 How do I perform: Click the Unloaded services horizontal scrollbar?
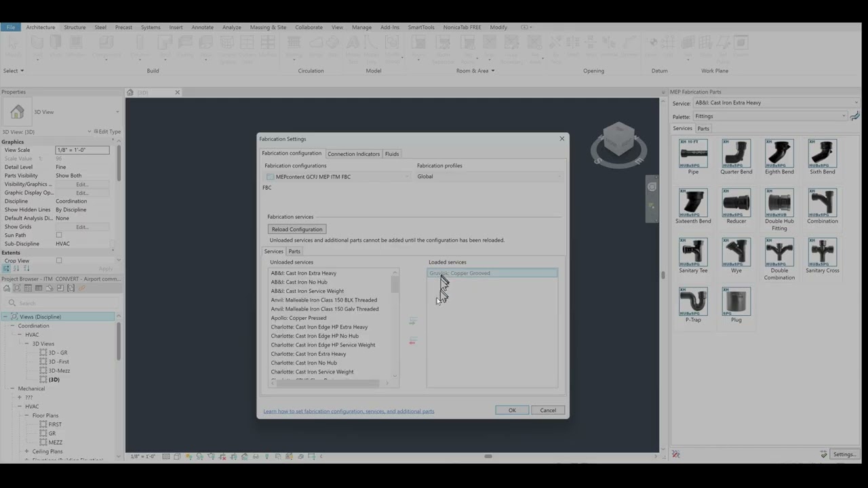click(328, 384)
